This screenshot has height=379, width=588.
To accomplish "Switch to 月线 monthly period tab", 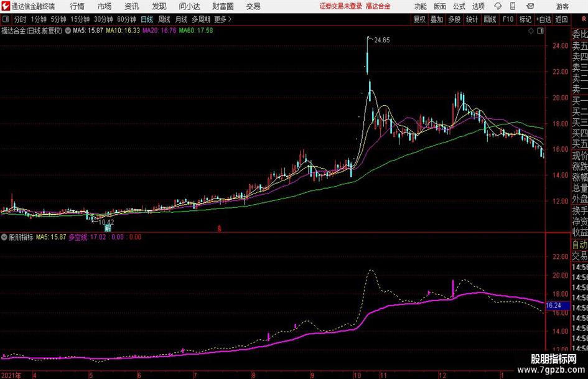I will (x=182, y=19).
